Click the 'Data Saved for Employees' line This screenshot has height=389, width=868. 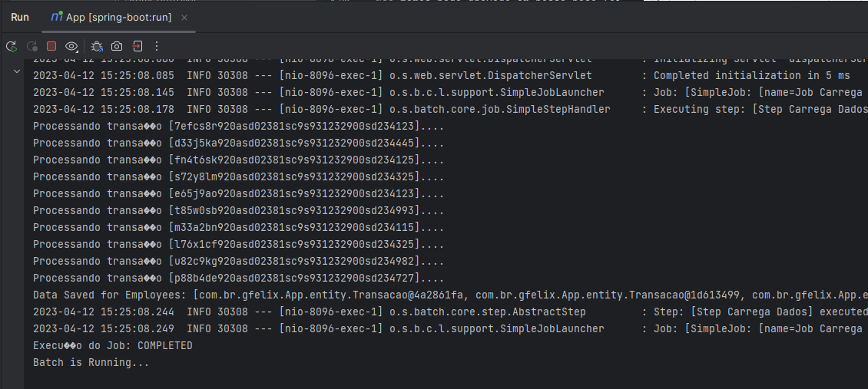[307, 295]
